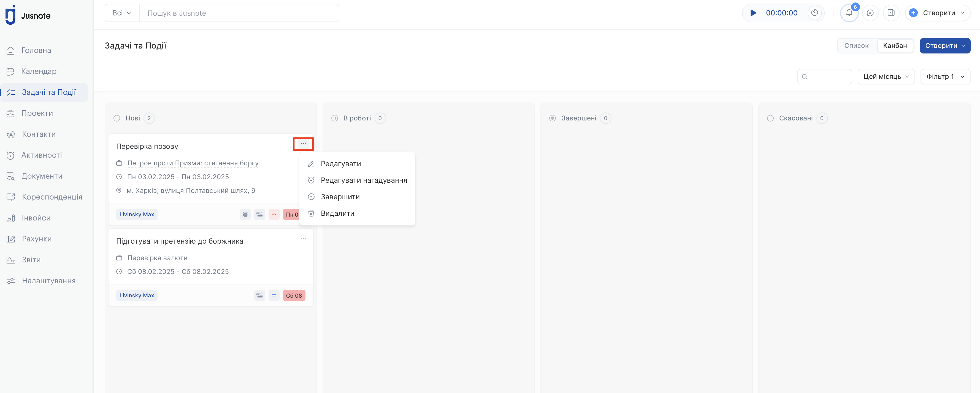The image size is (980, 393).
Task: Open the chat messages icon
Action: pos(870,13)
